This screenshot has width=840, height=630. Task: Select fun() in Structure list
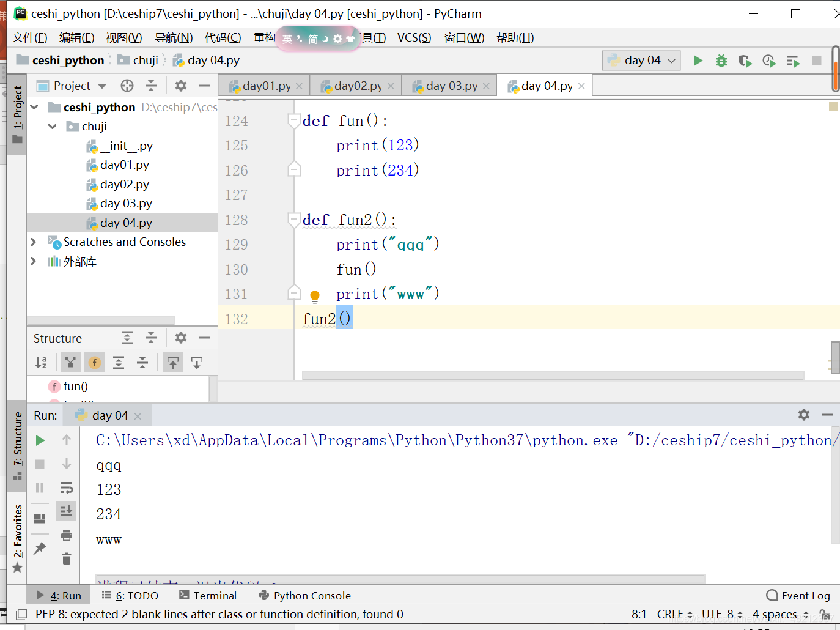pos(76,387)
